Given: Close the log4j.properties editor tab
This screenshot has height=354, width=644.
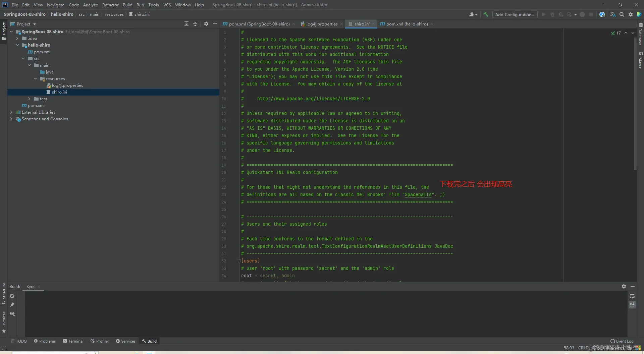Looking at the screenshot, I should [x=341, y=24].
